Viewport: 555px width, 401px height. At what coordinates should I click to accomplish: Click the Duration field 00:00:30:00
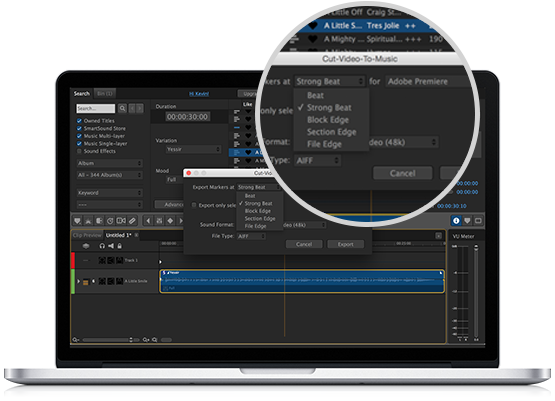(188, 117)
